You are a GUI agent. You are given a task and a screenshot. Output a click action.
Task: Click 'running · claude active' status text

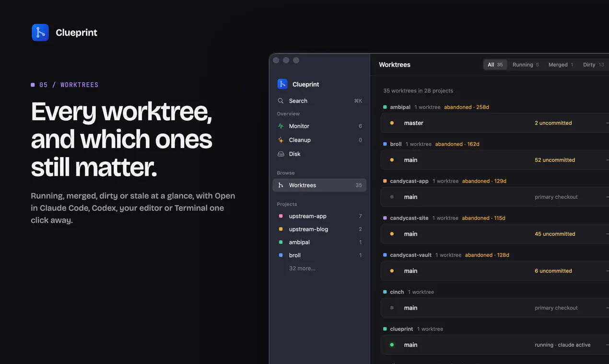[x=562, y=345]
